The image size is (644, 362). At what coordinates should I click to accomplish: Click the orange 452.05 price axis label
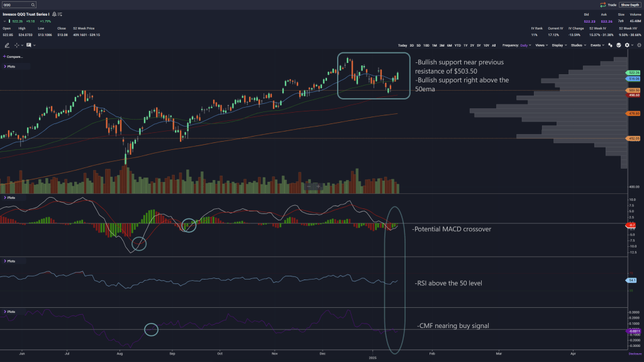634,139
